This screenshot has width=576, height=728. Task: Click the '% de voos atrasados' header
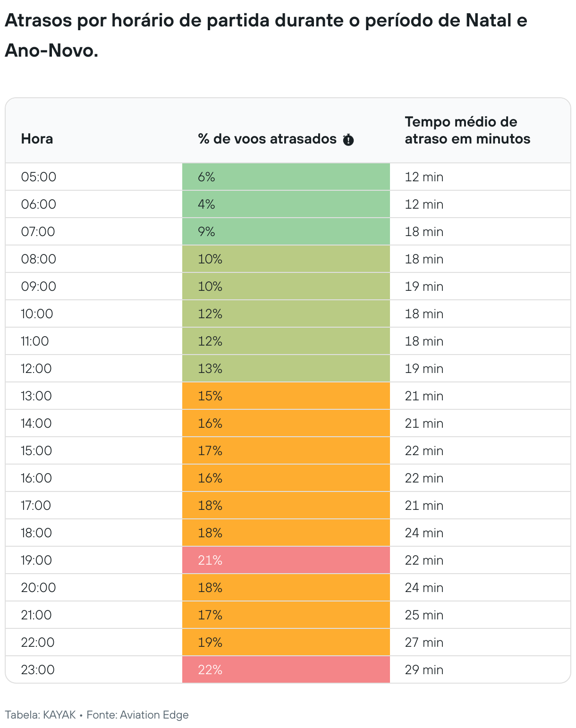click(x=267, y=139)
